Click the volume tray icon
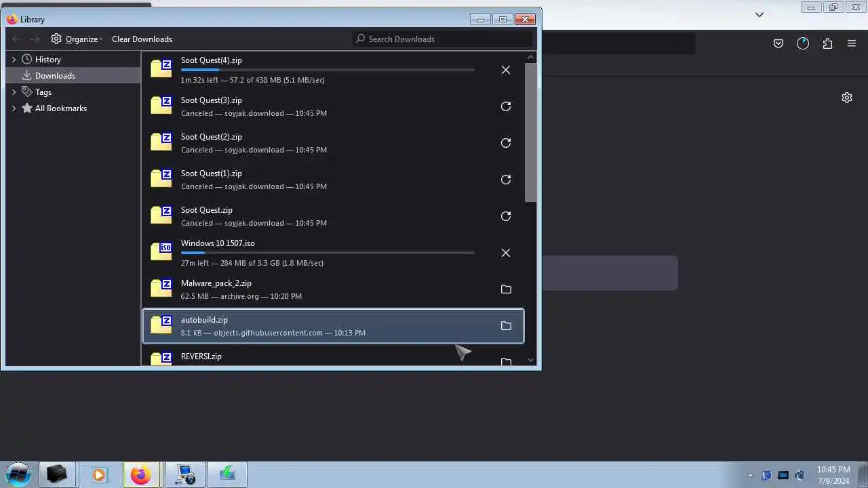 800,475
